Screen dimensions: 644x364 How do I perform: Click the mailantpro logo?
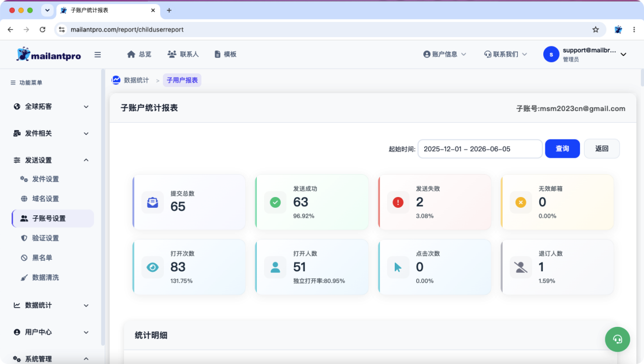48,54
